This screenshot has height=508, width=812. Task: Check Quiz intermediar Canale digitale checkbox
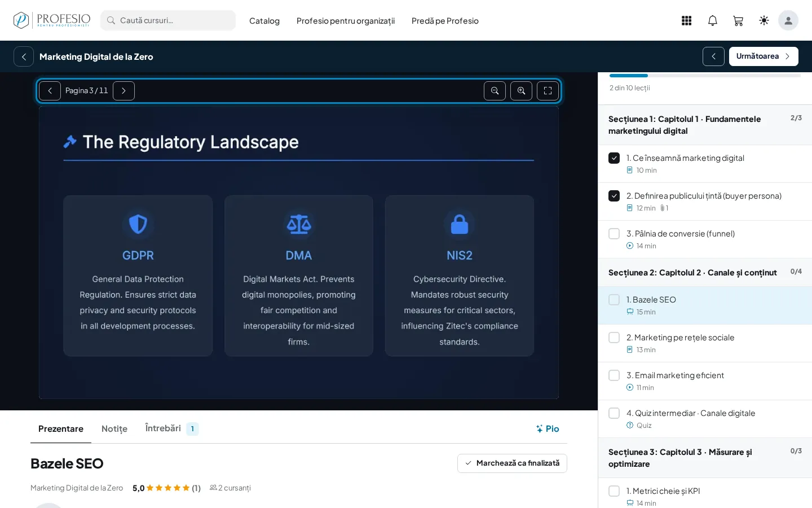pos(614,413)
